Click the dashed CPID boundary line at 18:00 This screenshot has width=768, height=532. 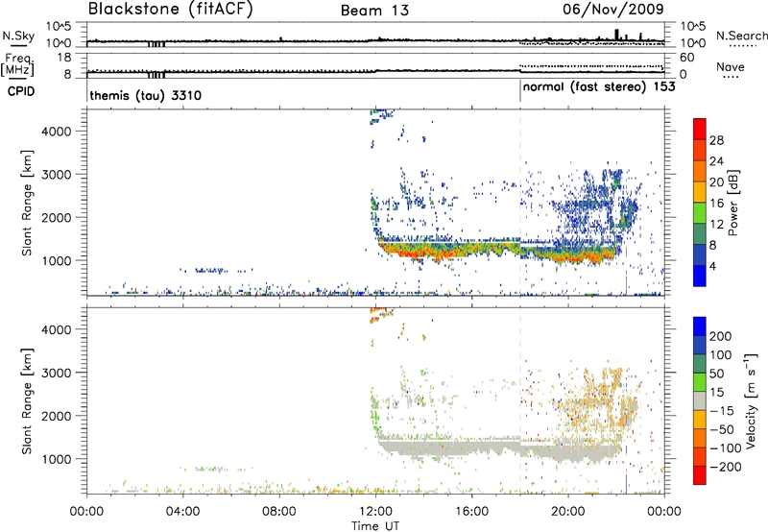tap(520, 202)
